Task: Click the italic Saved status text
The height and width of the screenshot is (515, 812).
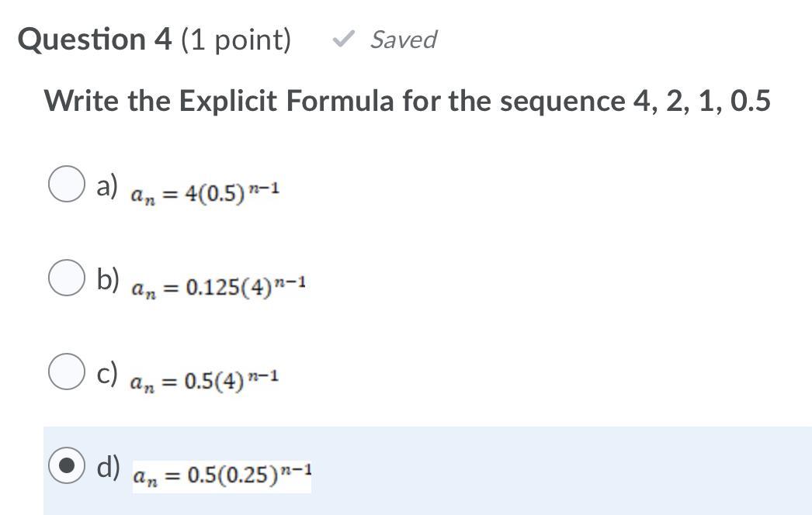Action: 403,40
